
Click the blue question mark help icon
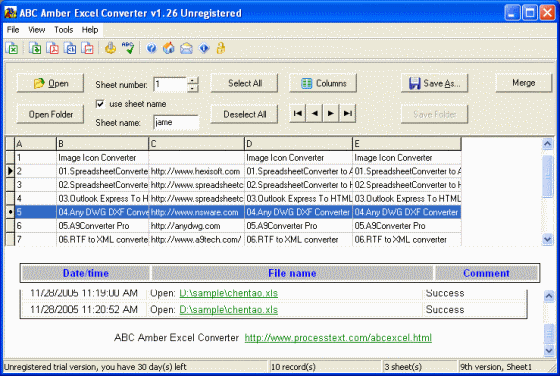(x=151, y=48)
